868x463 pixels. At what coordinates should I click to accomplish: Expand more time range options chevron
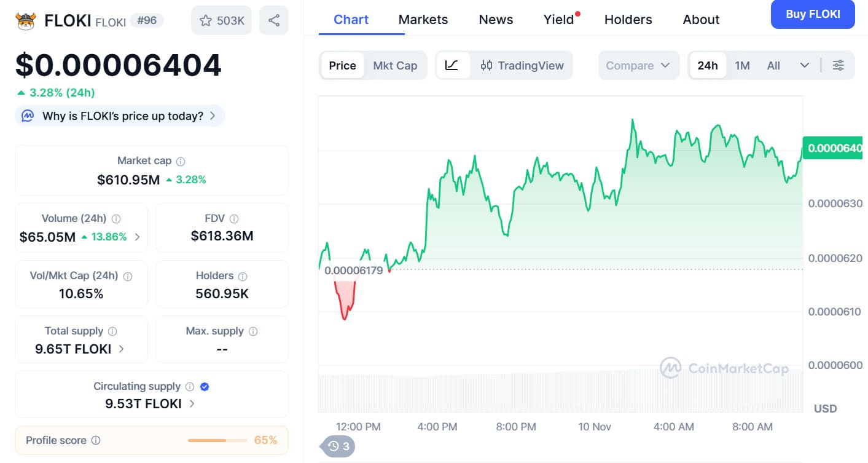pos(804,65)
